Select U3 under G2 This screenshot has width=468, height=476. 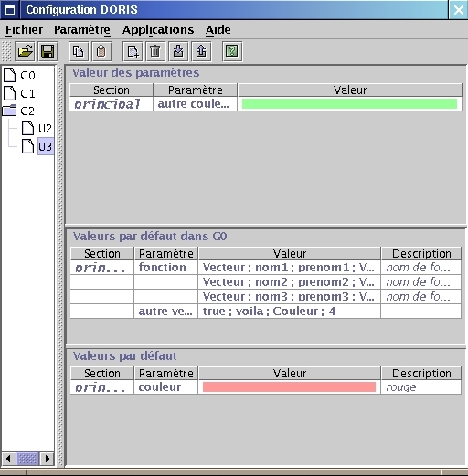46,146
